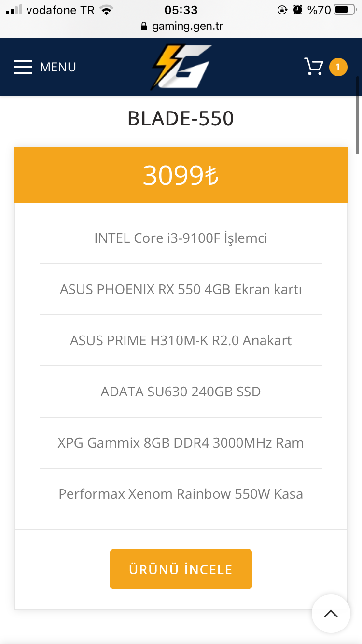Click the page scrollbar on right edge

358,116
